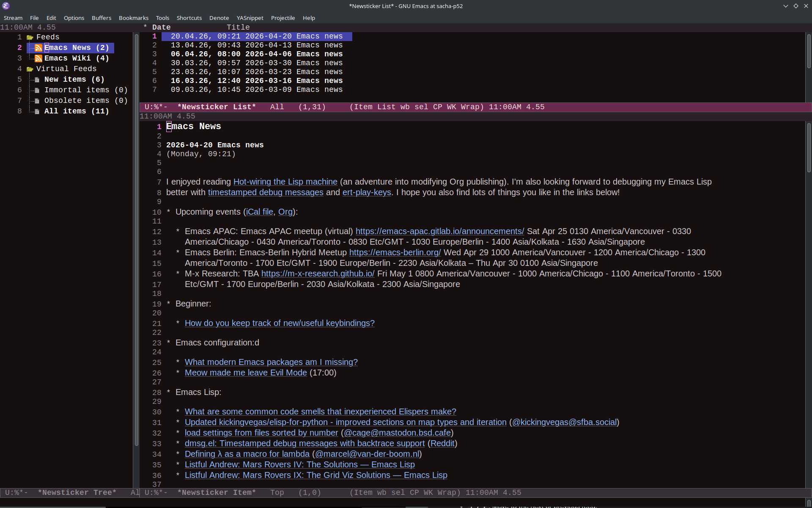Select the 2026-03-23 Emacs news entry
This screenshot has width=812, height=508.
coord(257,72)
